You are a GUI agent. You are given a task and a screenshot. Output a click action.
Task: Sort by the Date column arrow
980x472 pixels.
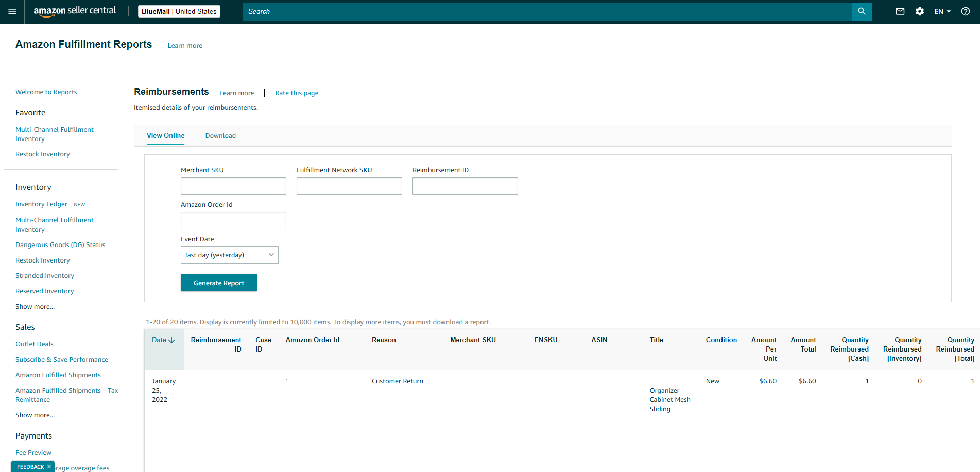pos(171,340)
